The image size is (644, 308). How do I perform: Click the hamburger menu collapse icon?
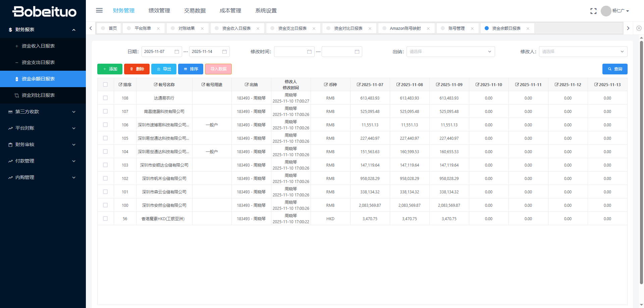[x=99, y=10]
